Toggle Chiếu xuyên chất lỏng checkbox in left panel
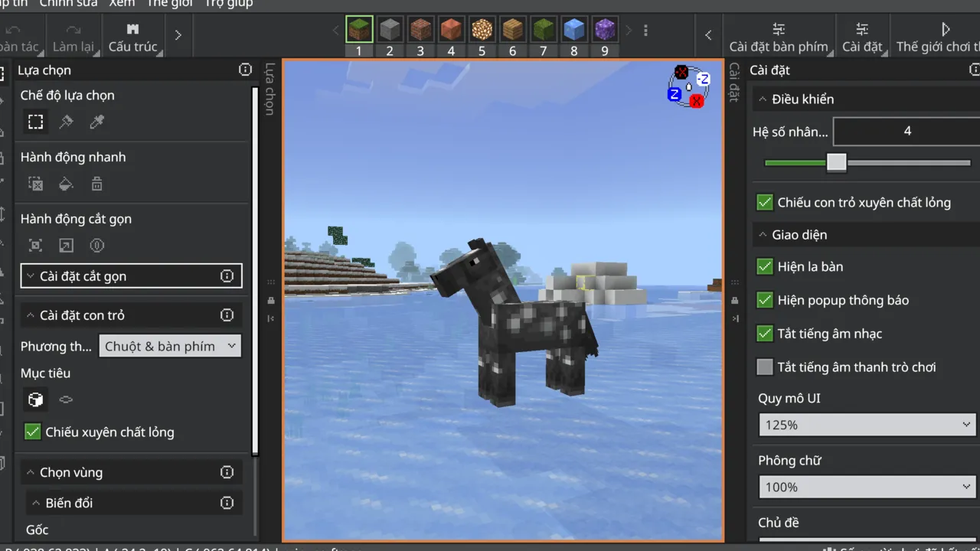This screenshot has height=551, width=980. [x=32, y=432]
